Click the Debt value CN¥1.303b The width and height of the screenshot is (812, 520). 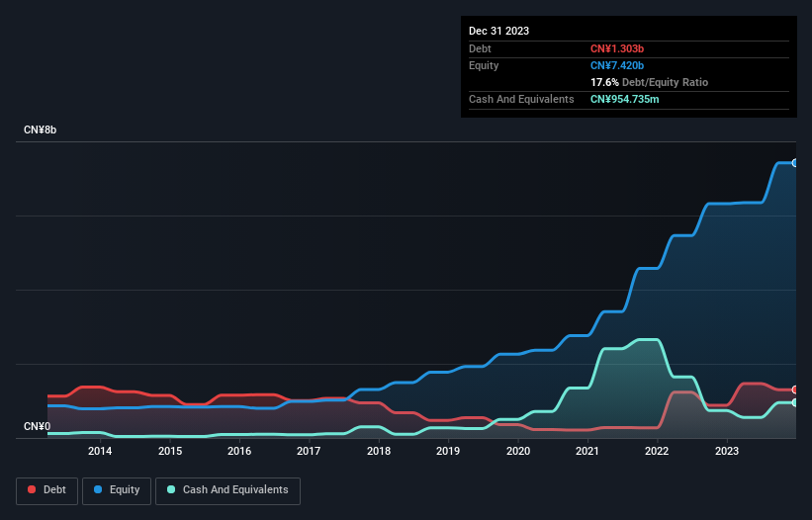[x=617, y=48]
